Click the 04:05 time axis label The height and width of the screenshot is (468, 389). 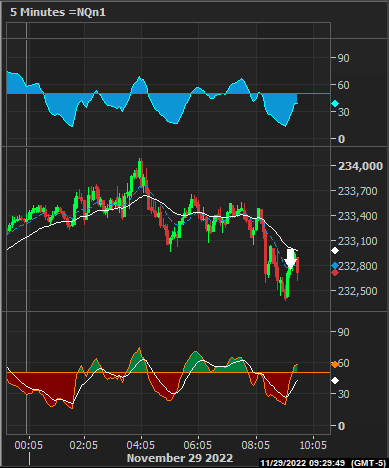[141, 445]
